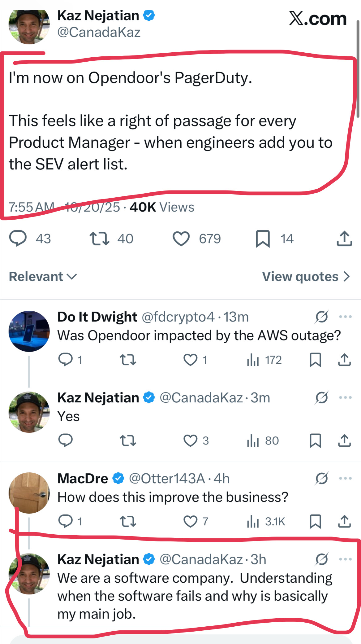Bookmark the main post
361x644 pixels.
point(263,239)
